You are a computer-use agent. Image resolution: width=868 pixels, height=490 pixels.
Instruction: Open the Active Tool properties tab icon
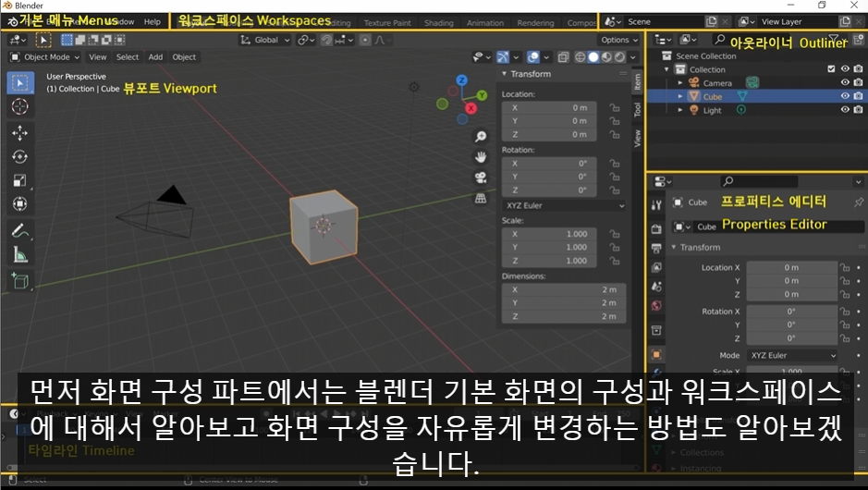click(x=656, y=205)
